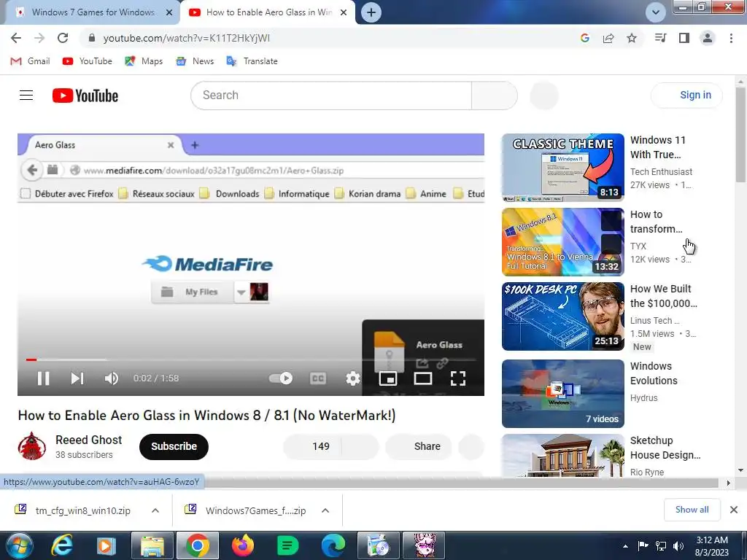Open Windows 8.1 to Vienna video thumbnail
The image size is (747, 560).
click(562, 241)
